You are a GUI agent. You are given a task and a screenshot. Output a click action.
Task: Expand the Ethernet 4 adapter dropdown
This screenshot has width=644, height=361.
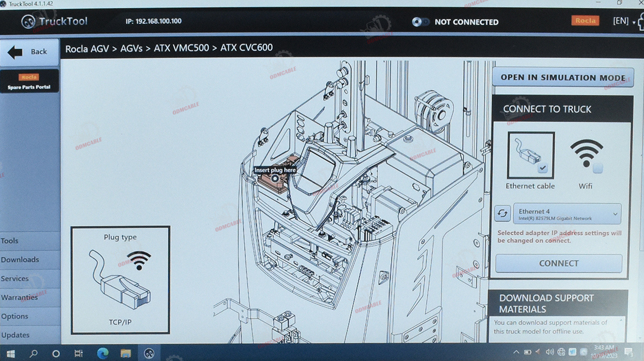tap(567, 214)
